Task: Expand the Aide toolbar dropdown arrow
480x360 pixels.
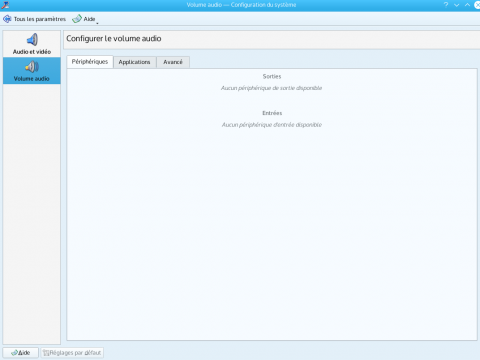Action: pyautogui.click(x=97, y=23)
